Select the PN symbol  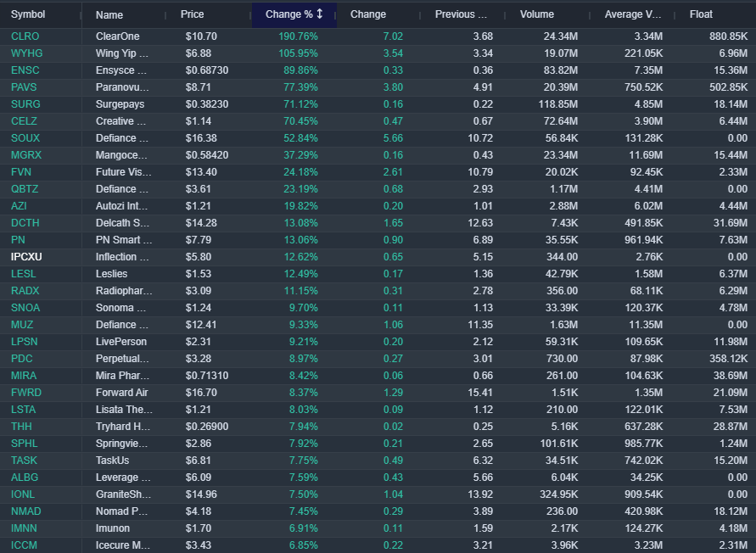18,240
